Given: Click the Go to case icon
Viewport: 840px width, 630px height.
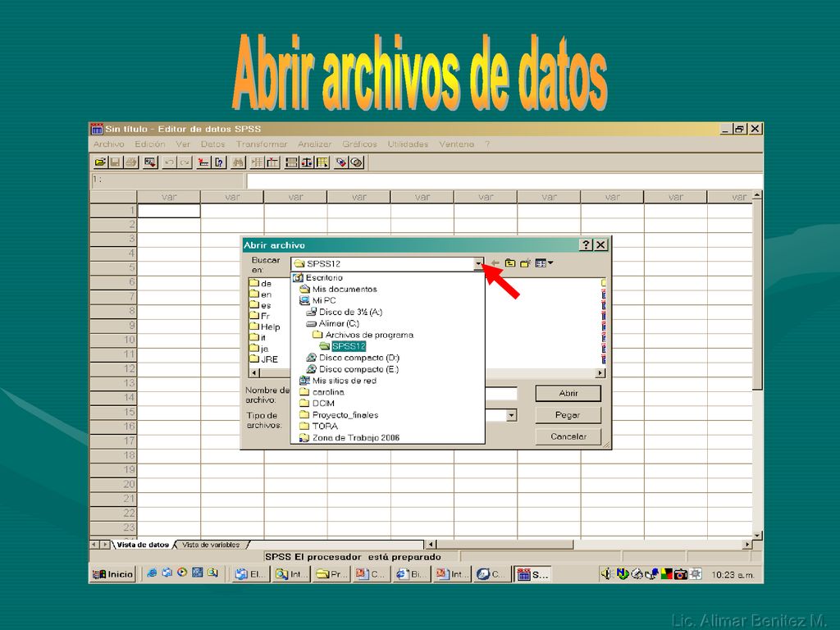Looking at the screenshot, I should coord(203,162).
